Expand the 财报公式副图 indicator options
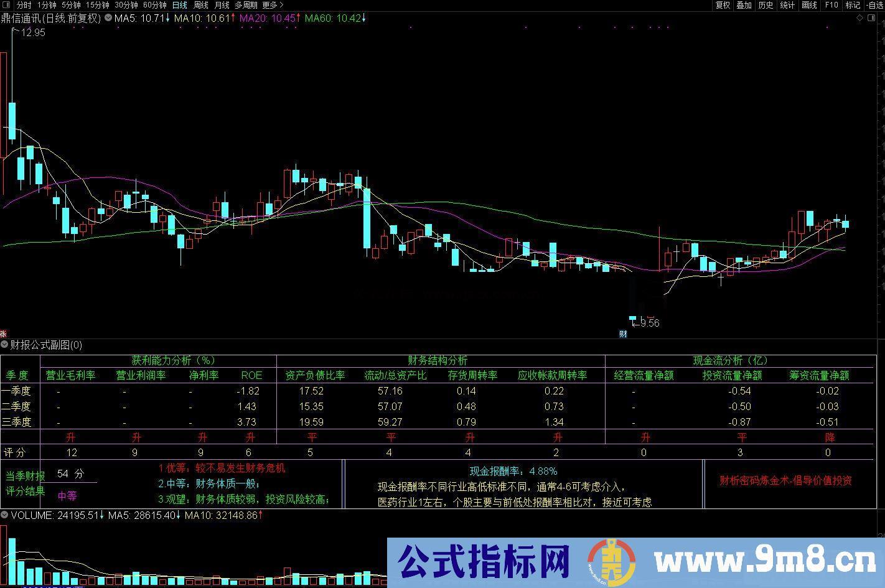 tap(4, 344)
